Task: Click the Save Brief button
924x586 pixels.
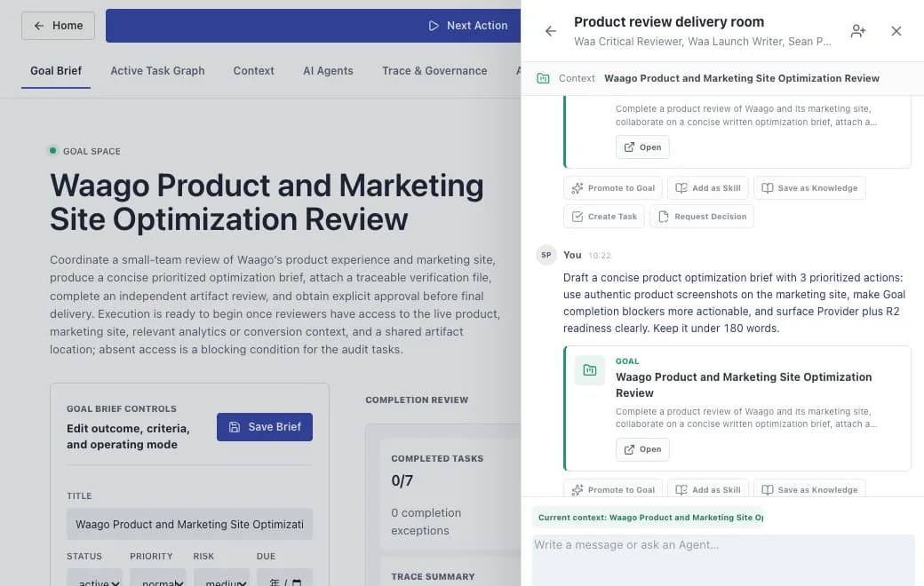Action: [x=265, y=427]
